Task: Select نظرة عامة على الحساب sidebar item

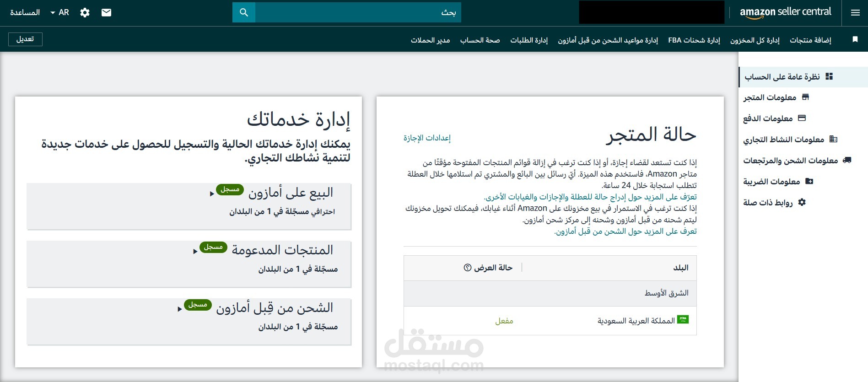Action: tap(803, 77)
